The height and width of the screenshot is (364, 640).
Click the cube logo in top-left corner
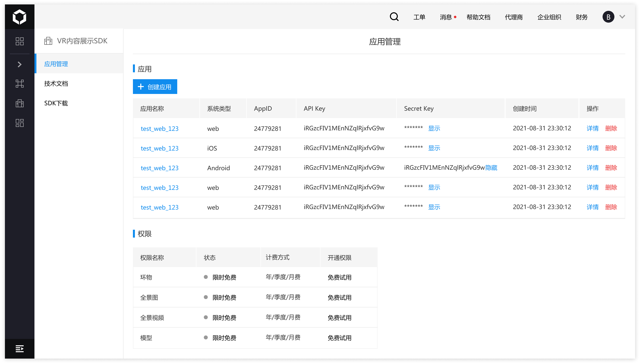[x=19, y=17]
